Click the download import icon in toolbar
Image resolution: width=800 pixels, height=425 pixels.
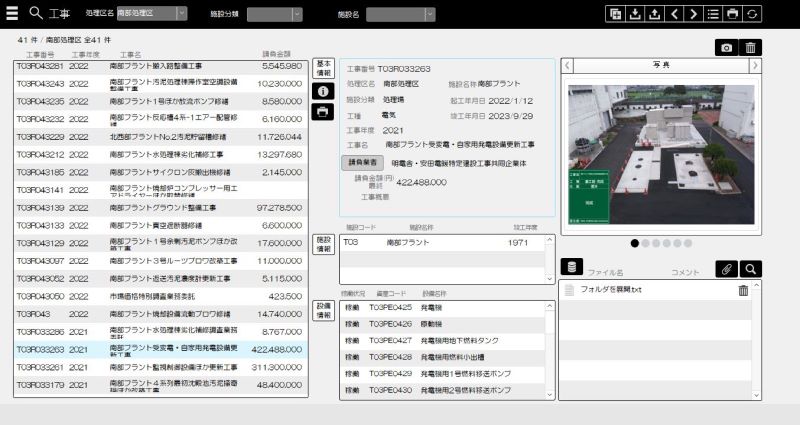(x=635, y=14)
